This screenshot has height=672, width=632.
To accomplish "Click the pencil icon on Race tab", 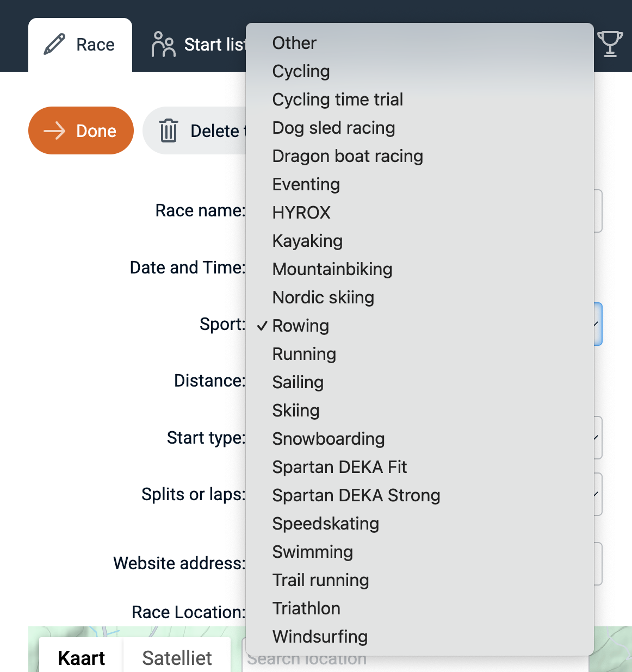I will pos(54,44).
